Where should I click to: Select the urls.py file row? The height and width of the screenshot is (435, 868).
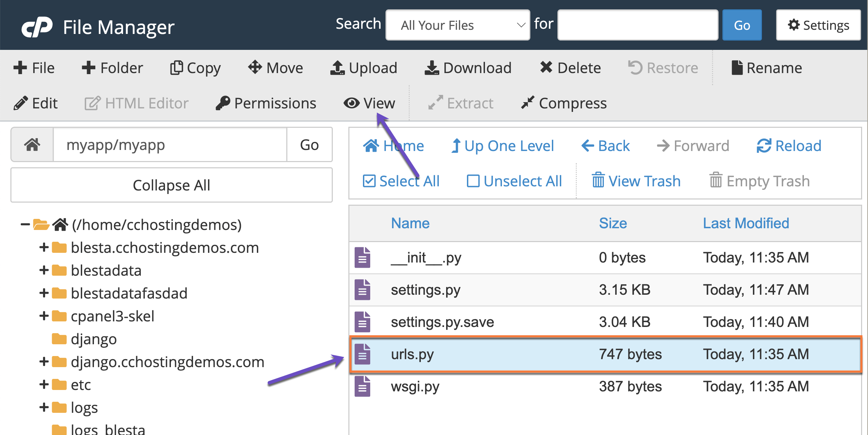(x=555, y=354)
